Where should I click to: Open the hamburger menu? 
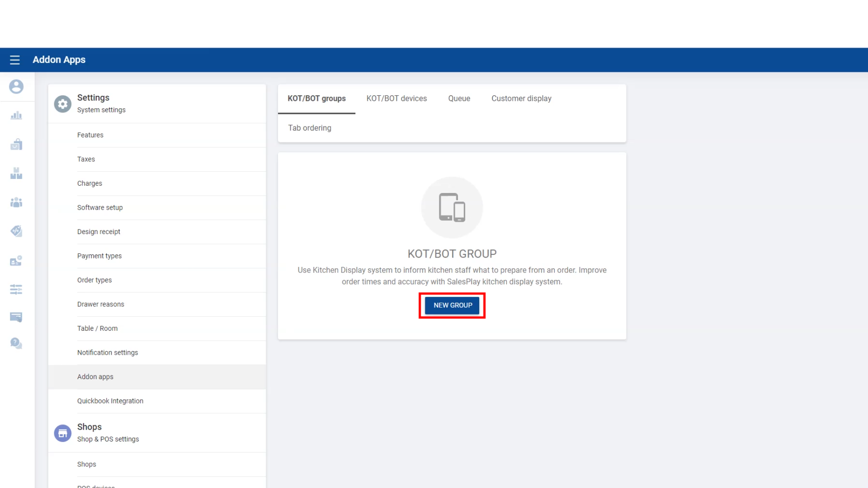(15, 60)
